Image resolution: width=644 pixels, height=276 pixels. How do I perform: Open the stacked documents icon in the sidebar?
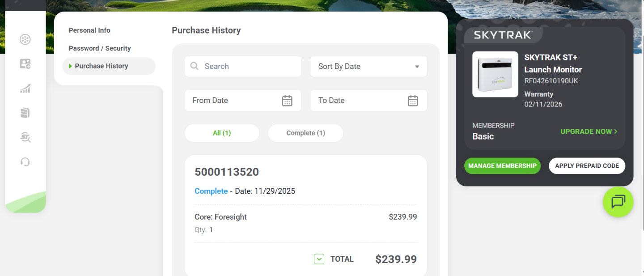tap(25, 113)
